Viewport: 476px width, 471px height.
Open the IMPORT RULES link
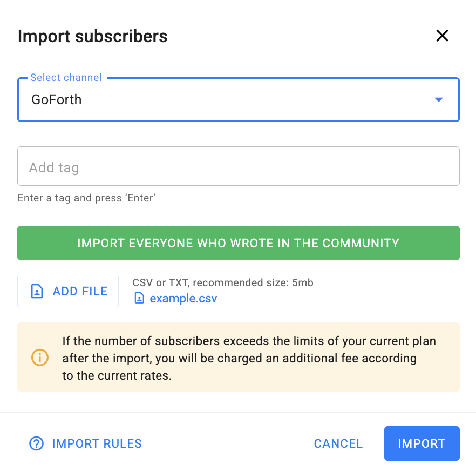click(x=97, y=444)
